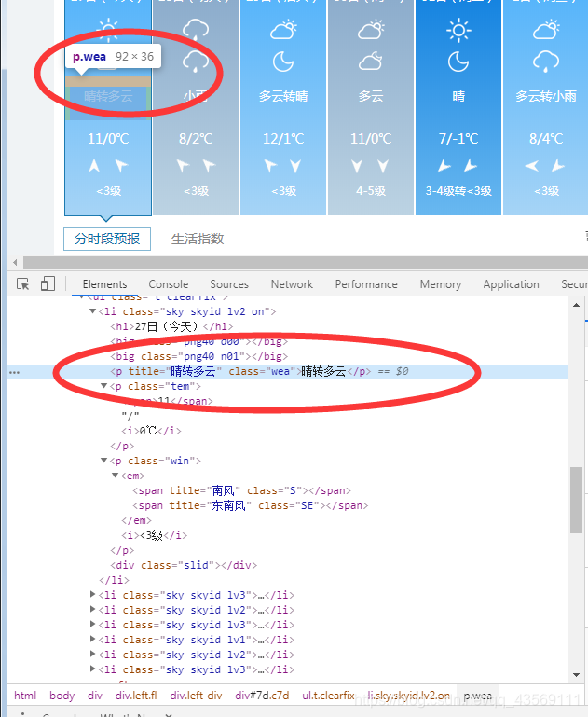Click the 小雨 weather text

click(x=195, y=96)
